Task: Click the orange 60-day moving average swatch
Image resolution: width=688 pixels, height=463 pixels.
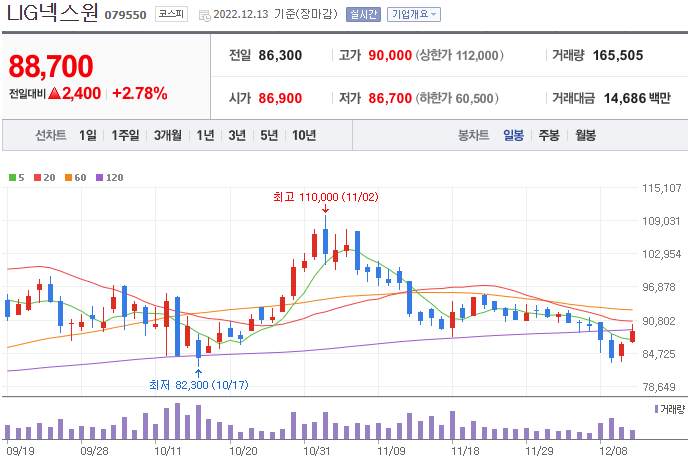Action: coord(68,178)
